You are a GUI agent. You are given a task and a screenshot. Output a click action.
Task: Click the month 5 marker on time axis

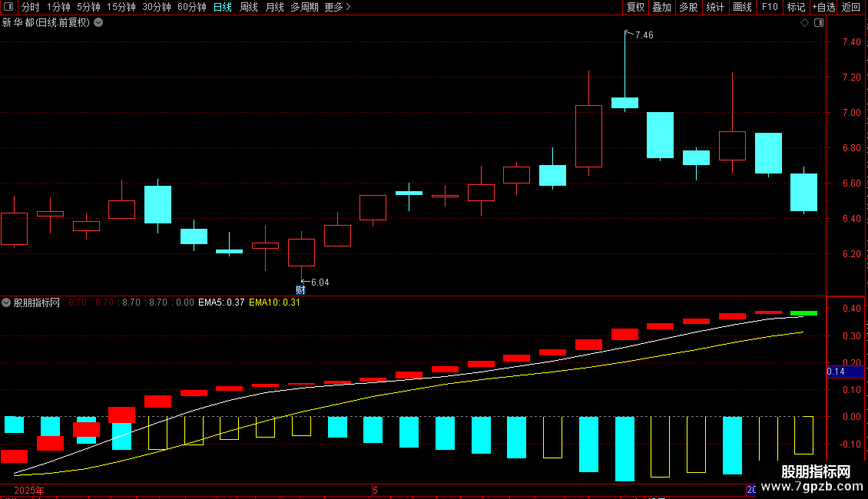[x=375, y=491]
